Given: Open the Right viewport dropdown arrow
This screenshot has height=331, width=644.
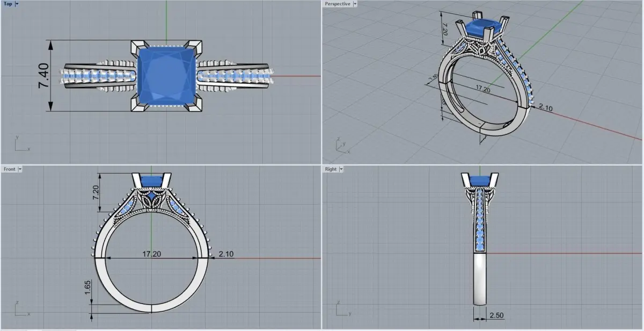Looking at the screenshot, I should click(341, 169).
